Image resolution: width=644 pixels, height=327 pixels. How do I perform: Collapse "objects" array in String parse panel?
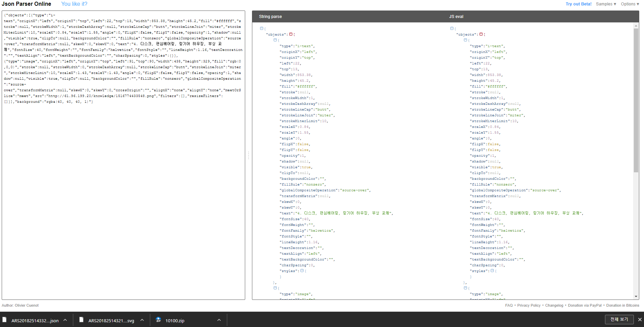click(291, 34)
